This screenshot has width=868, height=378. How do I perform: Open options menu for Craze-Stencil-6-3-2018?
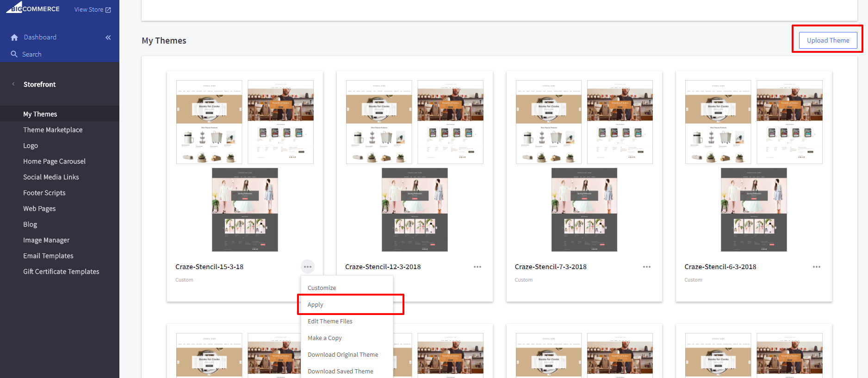(x=817, y=267)
